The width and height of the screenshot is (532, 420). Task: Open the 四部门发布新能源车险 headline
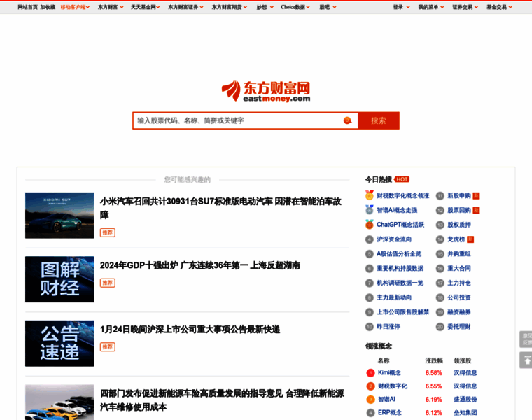pos(222,400)
